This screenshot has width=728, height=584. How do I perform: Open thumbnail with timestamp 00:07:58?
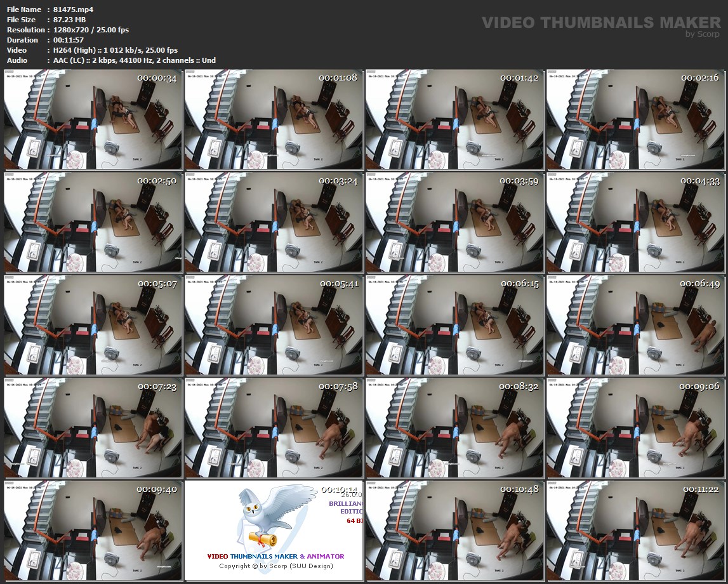pos(274,428)
